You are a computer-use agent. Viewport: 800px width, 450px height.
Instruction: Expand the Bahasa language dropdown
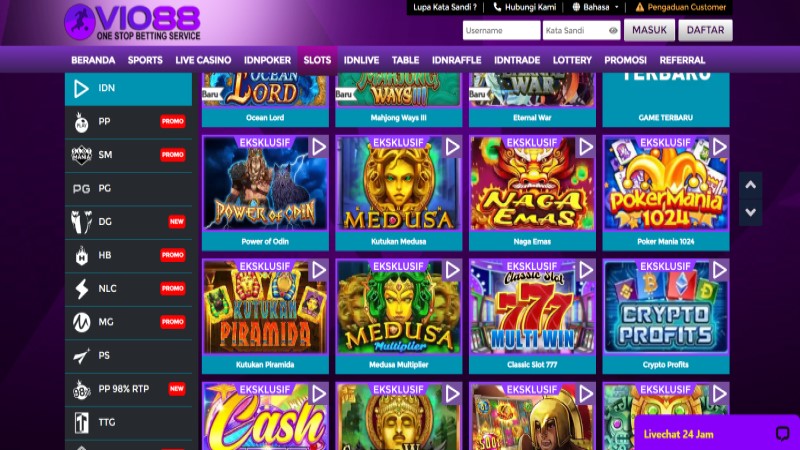click(x=595, y=7)
